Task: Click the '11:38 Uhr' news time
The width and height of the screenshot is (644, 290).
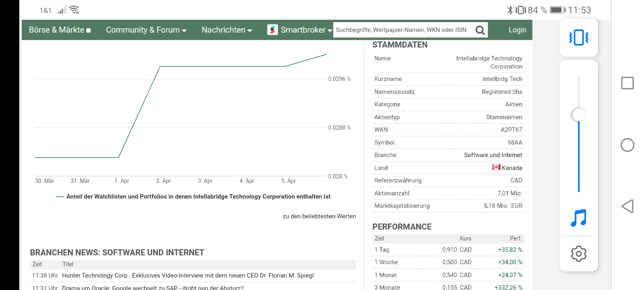Action: click(45, 275)
